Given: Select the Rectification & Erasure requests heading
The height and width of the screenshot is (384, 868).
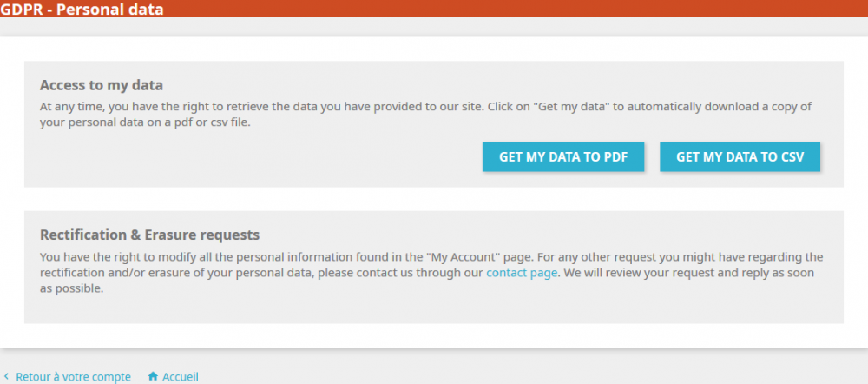Looking at the screenshot, I should (150, 235).
